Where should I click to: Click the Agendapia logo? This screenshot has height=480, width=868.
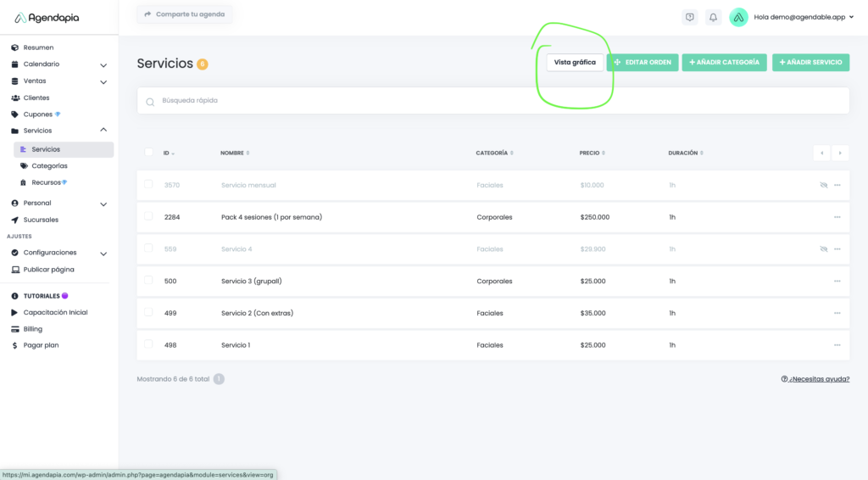[x=49, y=17]
